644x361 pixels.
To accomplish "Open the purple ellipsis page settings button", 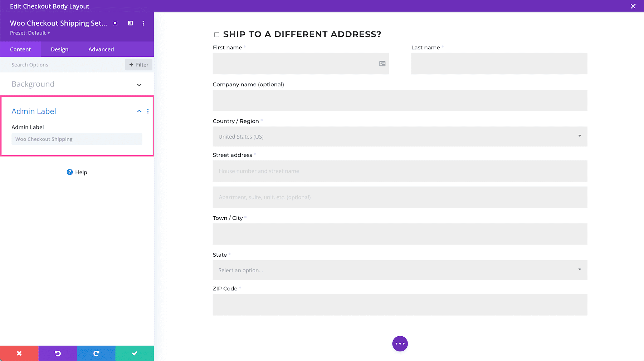I will click(400, 343).
